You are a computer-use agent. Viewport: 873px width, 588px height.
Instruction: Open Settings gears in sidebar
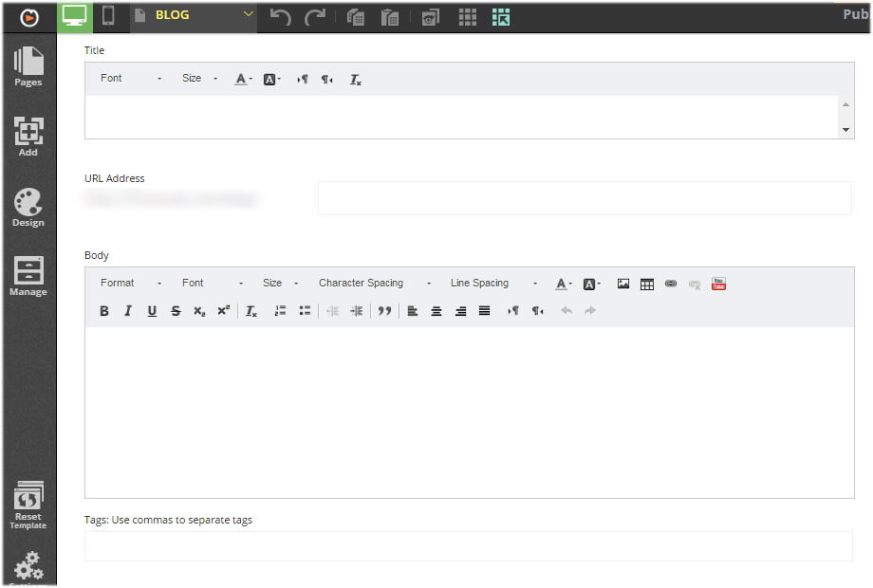(28, 567)
